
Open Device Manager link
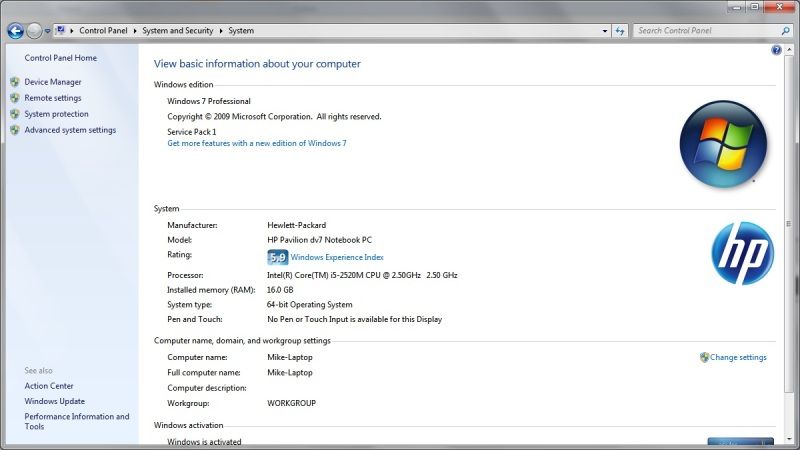[x=53, y=82]
